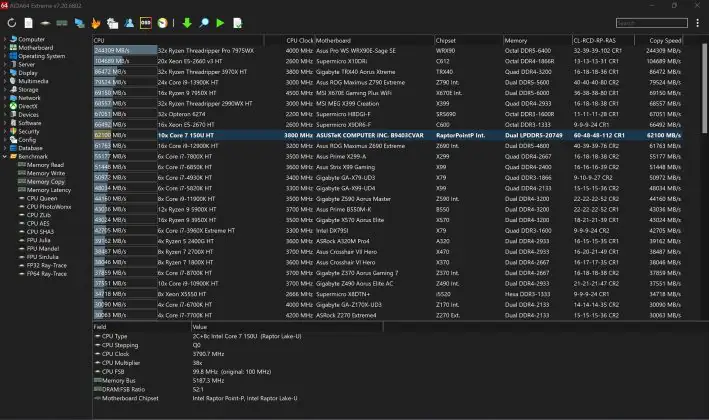Open the Report document icon in toolbar
709x420 pixels.
click(28, 23)
